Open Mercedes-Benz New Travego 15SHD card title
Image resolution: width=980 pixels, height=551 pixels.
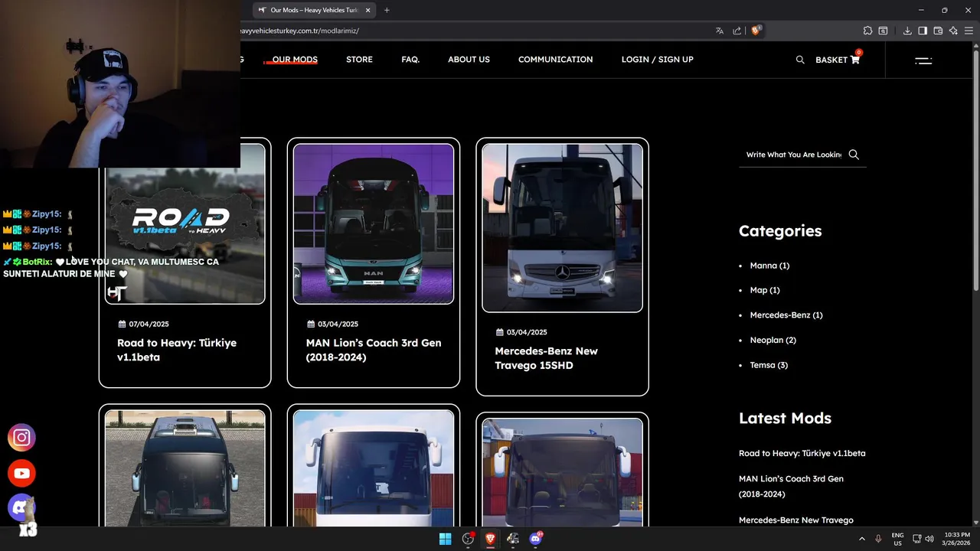pos(546,358)
